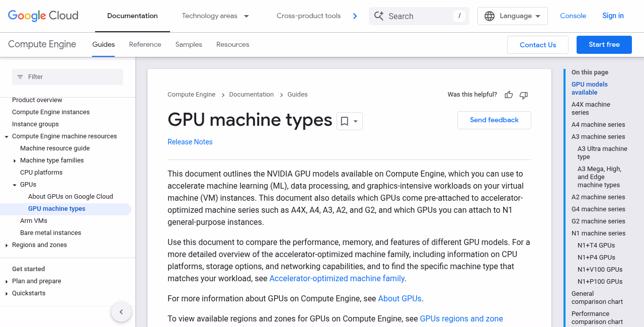This screenshot has height=327, width=644.
Task: Click Guides breadcrumb
Action: 297,95
